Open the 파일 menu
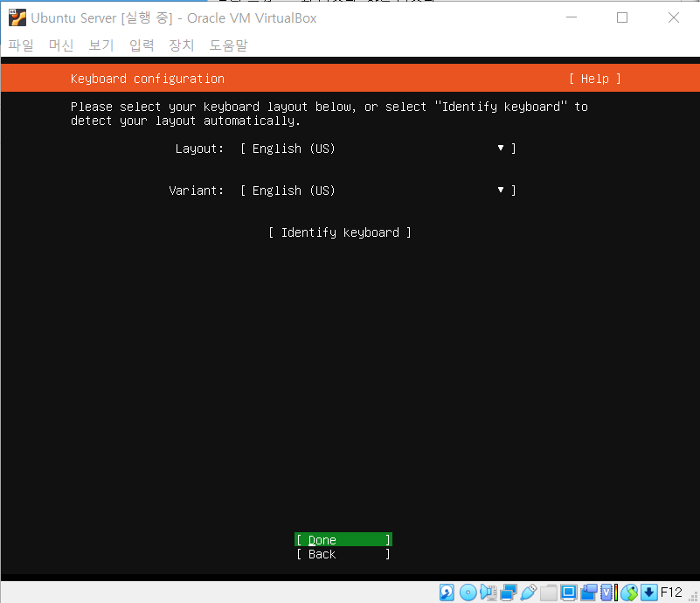 pyautogui.click(x=21, y=45)
